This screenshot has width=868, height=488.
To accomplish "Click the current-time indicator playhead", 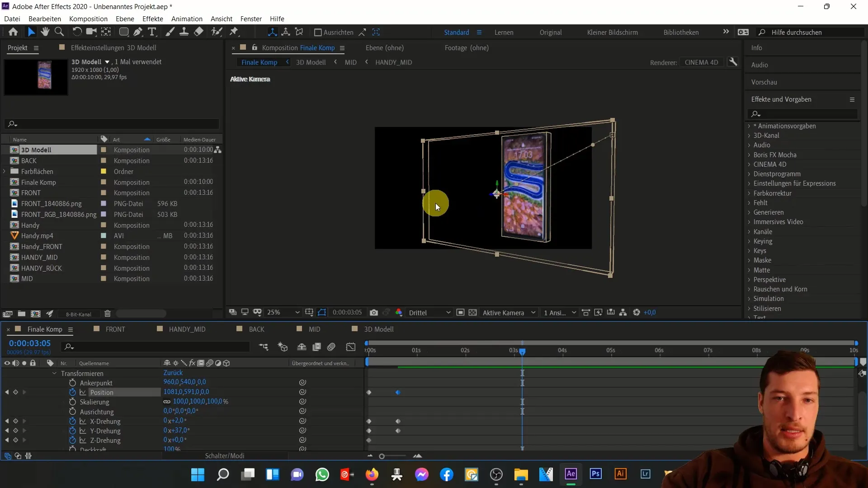I will click(x=522, y=351).
